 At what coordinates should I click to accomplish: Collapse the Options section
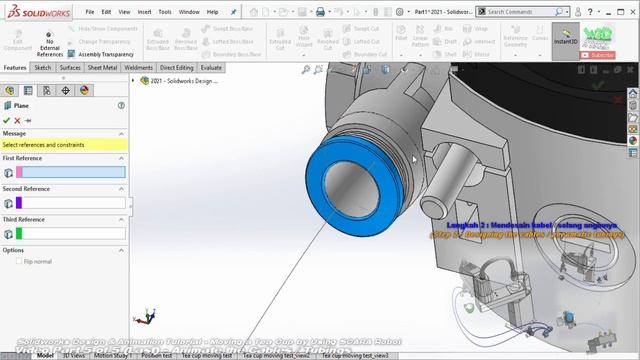click(121, 250)
